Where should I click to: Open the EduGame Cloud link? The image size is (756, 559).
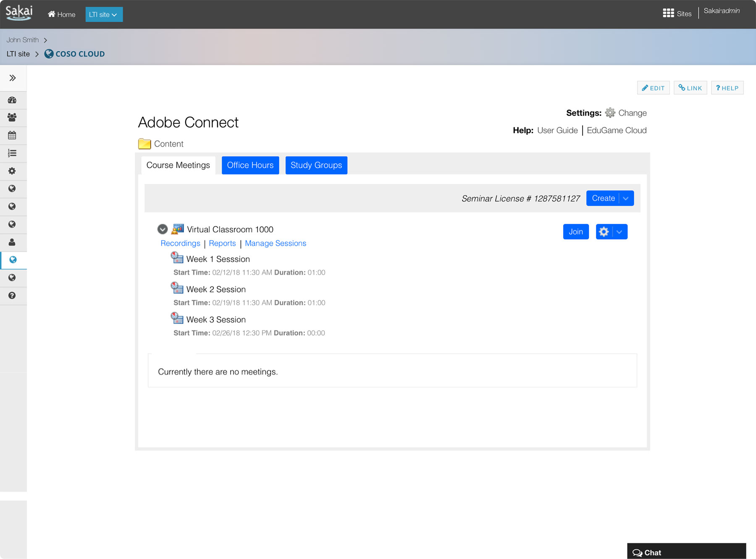tap(617, 130)
